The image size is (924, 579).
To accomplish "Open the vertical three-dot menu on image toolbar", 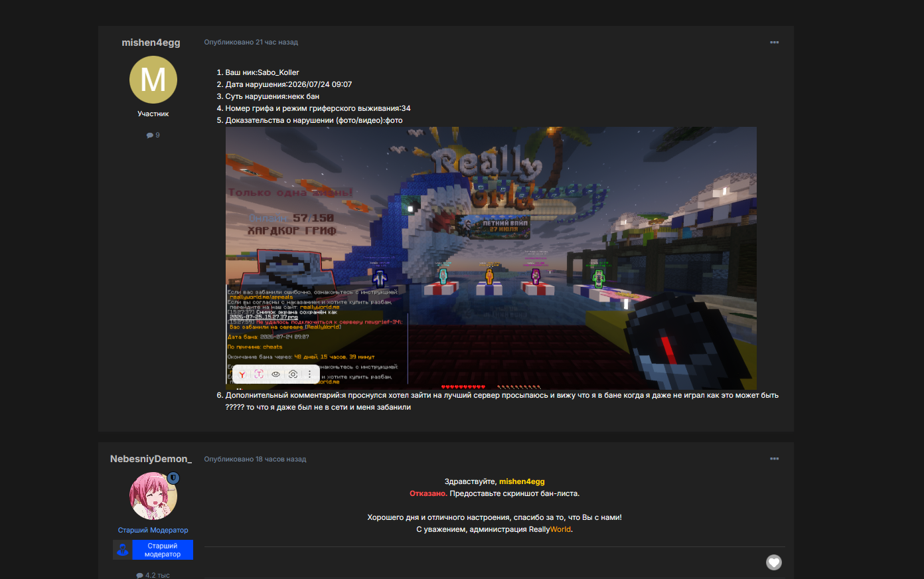I will [309, 374].
